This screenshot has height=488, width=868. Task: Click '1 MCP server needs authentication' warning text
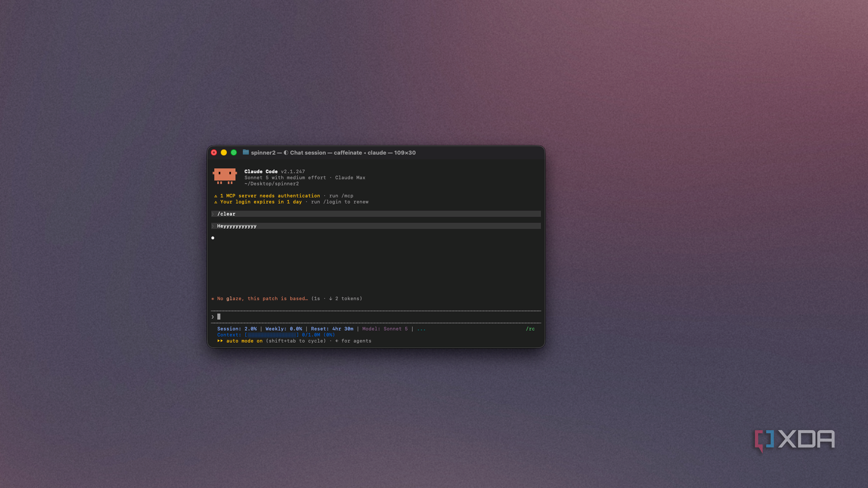[270, 196]
